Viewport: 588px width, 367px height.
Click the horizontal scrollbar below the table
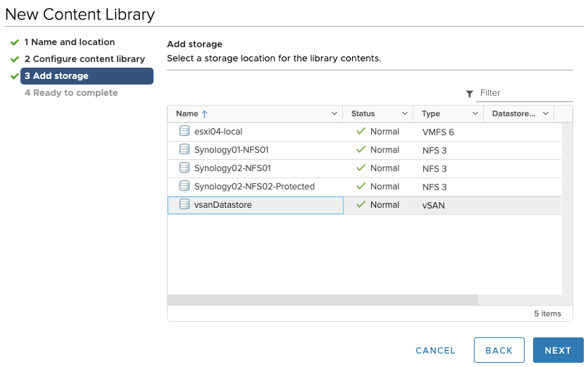(323, 300)
